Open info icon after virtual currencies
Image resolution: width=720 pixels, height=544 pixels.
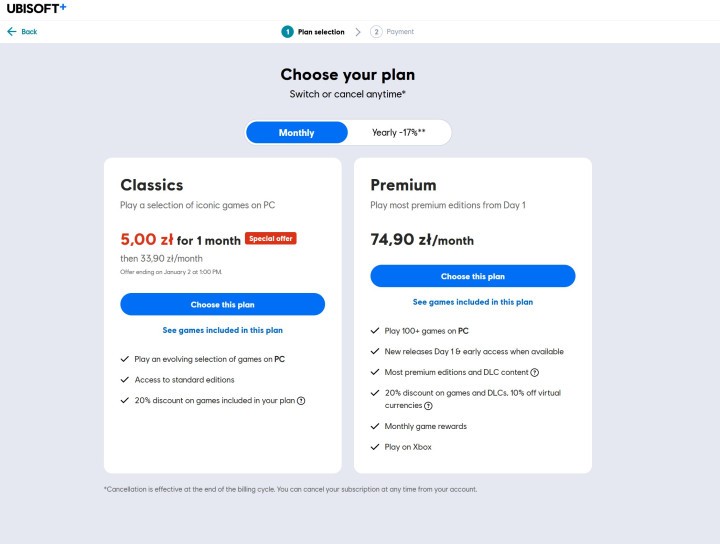(x=428, y=406)
